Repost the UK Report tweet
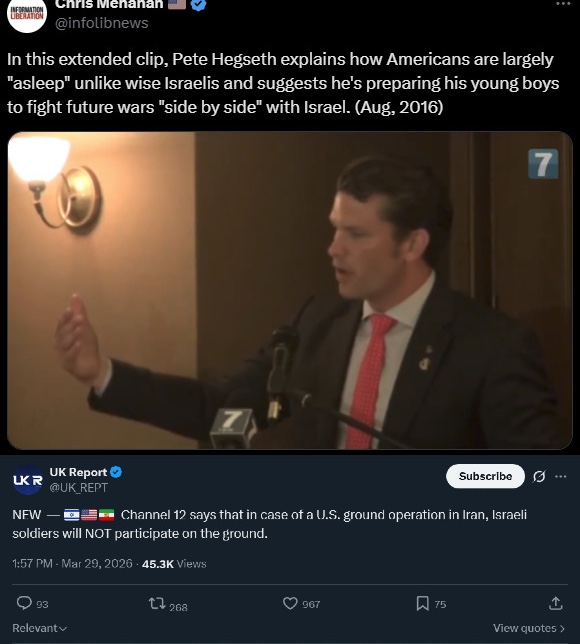 point(168,605)
